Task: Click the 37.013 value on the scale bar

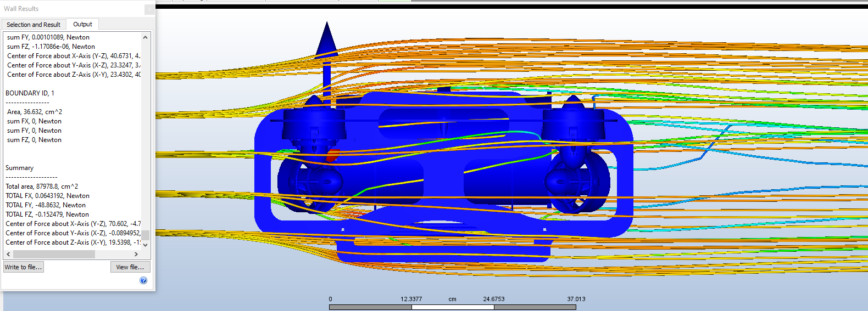Action: (576, 299)
